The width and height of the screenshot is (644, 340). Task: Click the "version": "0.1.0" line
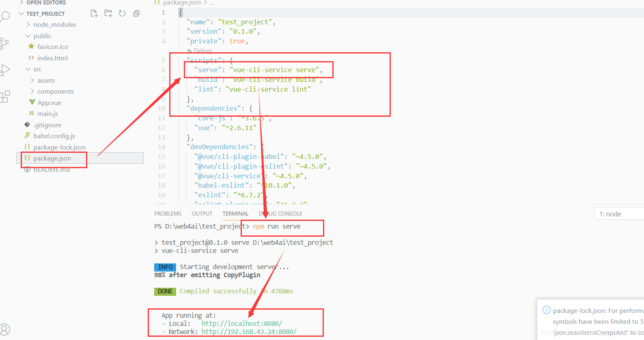pyautogui.click(x=223, y=31)
